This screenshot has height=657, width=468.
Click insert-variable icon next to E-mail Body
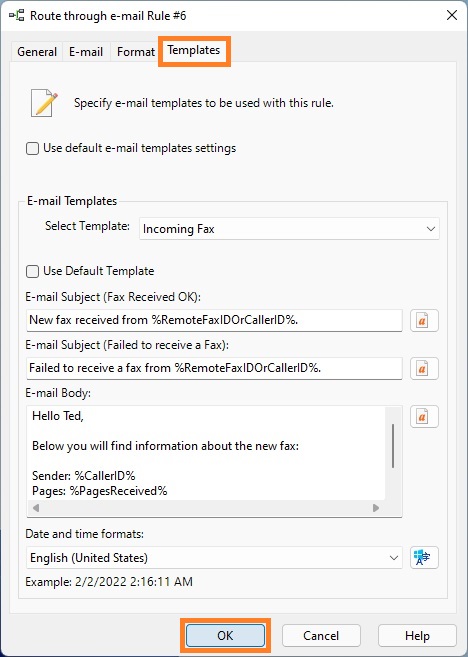coord(424,416)
